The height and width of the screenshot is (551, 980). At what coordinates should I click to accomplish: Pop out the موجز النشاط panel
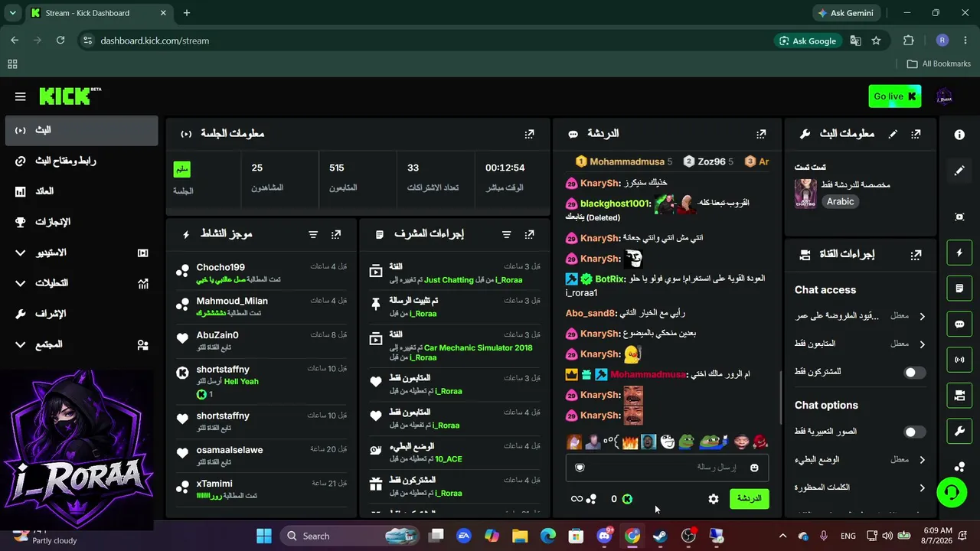(x=336, y=234)
